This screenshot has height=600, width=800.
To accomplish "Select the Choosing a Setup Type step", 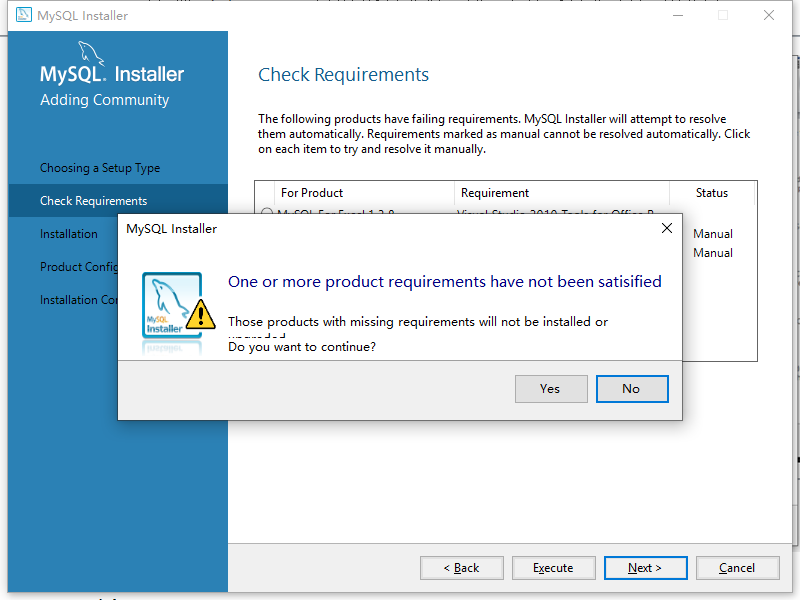I will [100, 168].
